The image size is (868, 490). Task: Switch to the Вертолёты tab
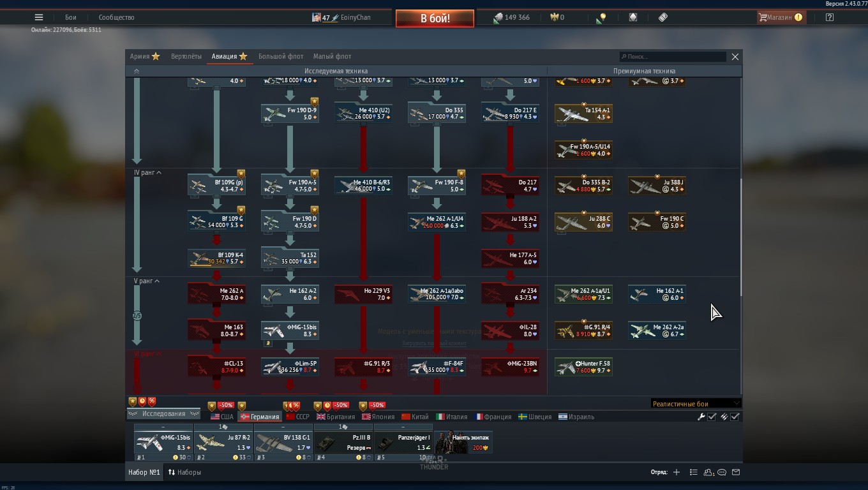click(186, 56)
